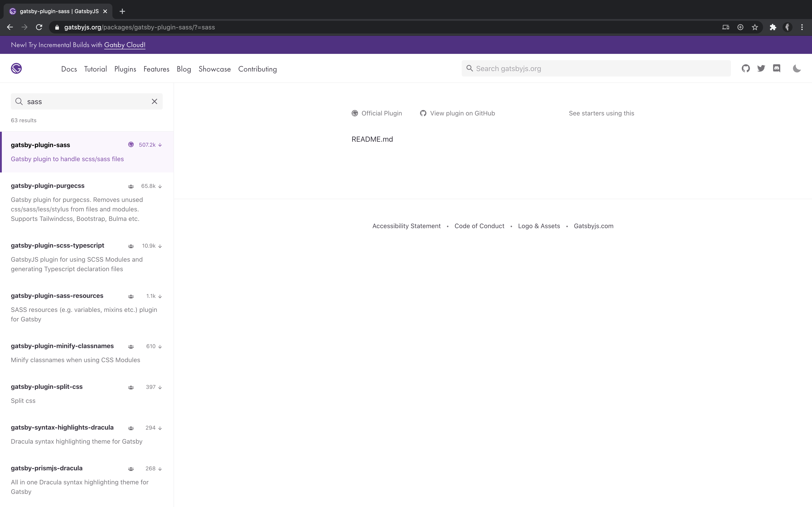Go to the Showcase nav item
812x507 pixels.
coord(214,69)
